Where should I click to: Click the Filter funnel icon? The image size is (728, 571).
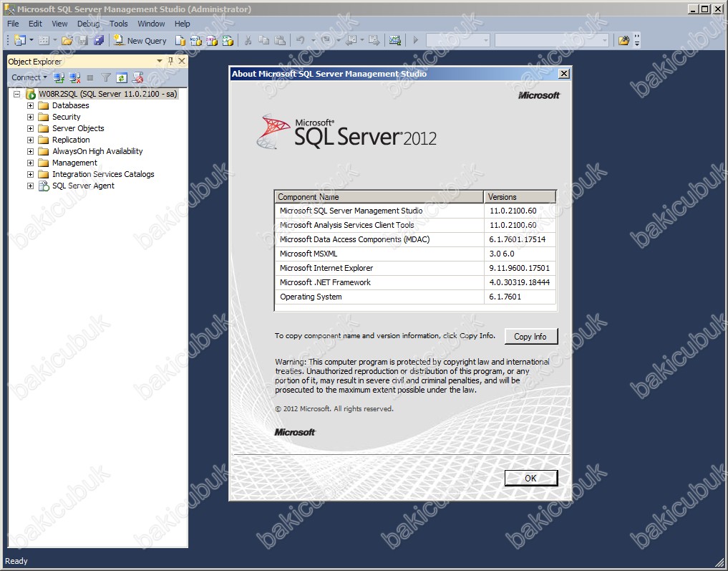tap(106, 77)
